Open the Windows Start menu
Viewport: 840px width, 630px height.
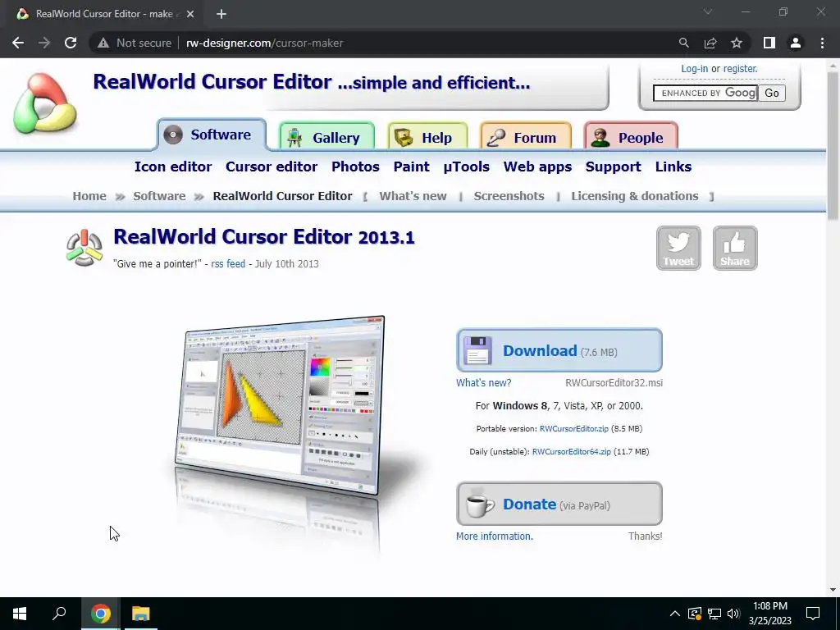point(20,614)
